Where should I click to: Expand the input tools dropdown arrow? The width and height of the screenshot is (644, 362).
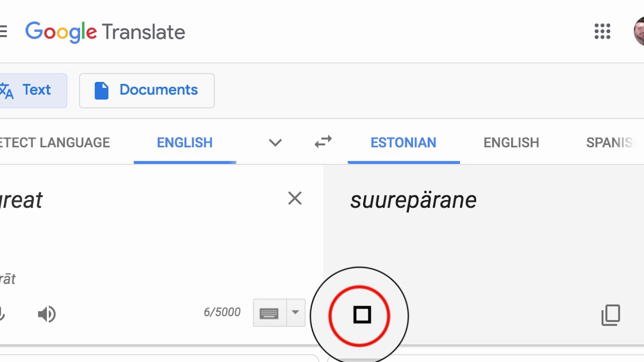coord(296,313)
